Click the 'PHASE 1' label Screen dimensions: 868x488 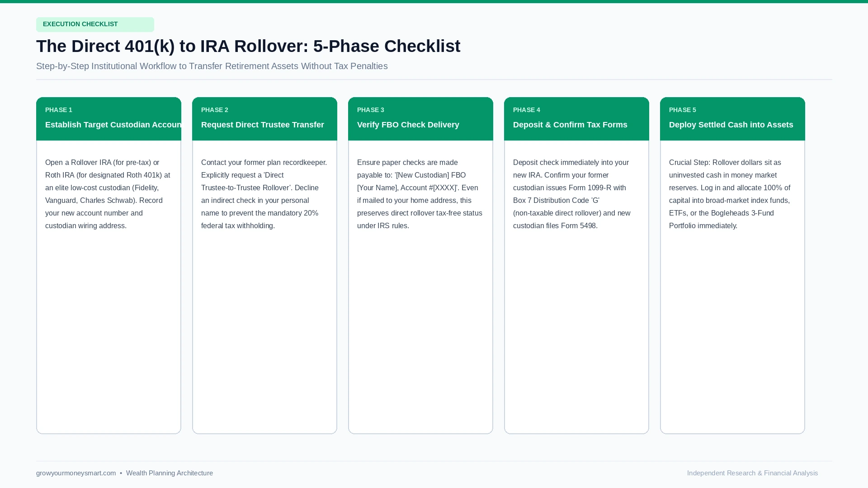(x=59, y=110)
